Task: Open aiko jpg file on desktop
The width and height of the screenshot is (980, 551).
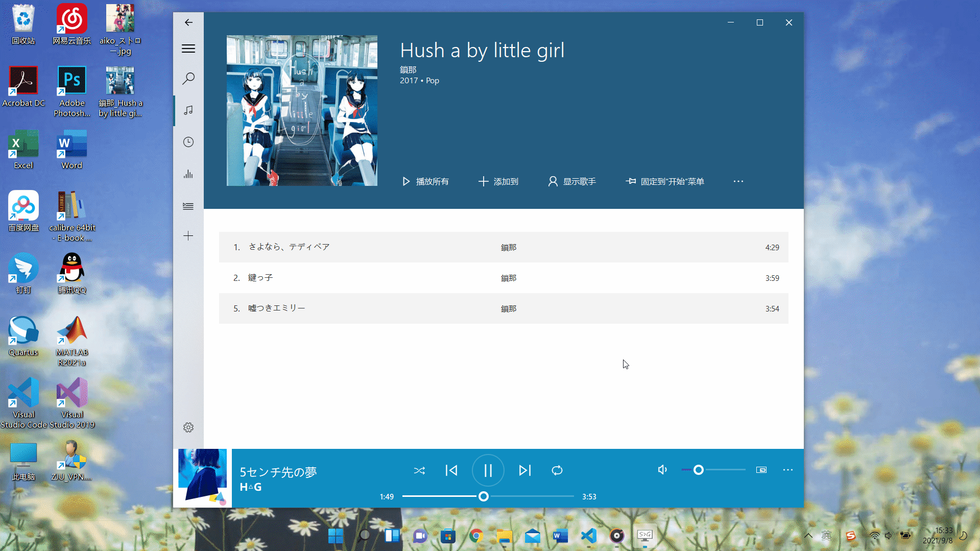Action: 120,29
